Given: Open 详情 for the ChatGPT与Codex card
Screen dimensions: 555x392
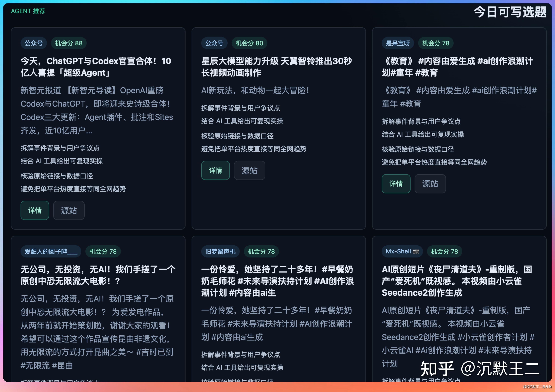Looking at the screenshot, I should point(35,210).
